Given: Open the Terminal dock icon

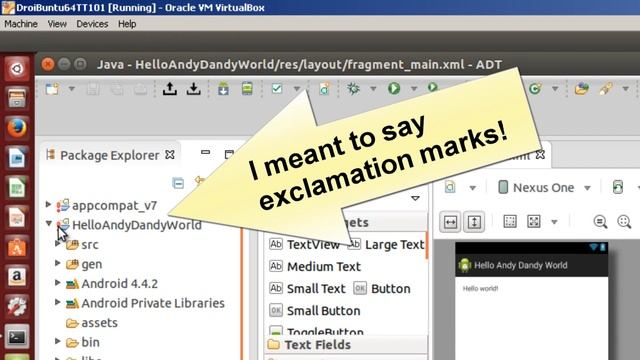Looking at the screenshot, I should tap(17, 337).
